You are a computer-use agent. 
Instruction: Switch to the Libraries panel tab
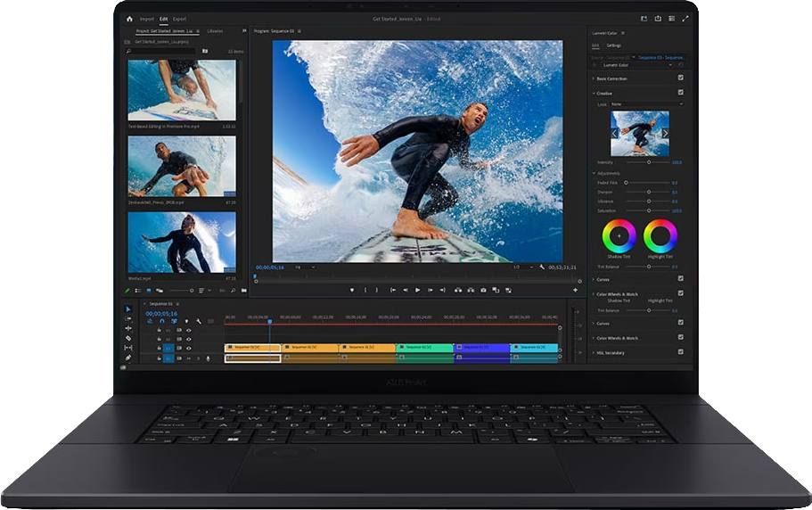pos(215,31)
